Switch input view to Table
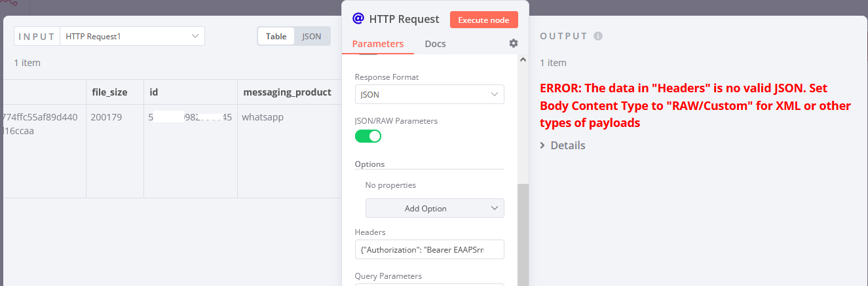 click(x=276, y=36)
